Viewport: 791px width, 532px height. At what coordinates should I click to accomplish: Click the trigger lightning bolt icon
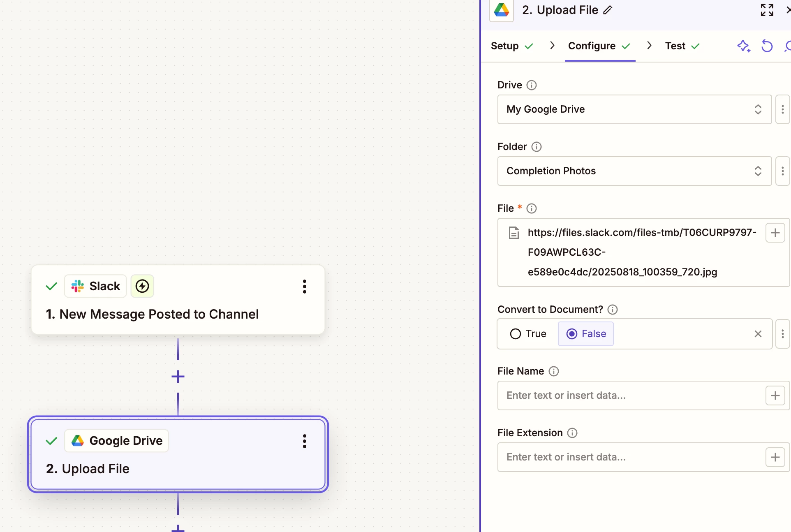[142, 286]
